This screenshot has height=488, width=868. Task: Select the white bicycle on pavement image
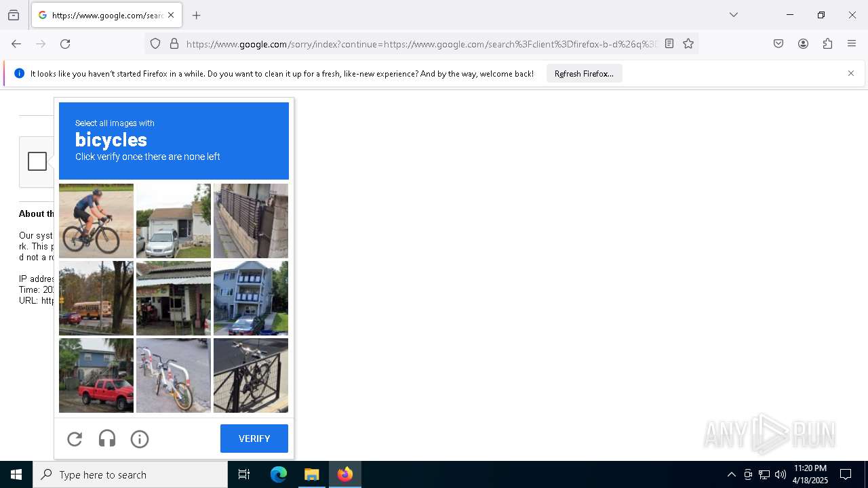(x=174, y=375)
